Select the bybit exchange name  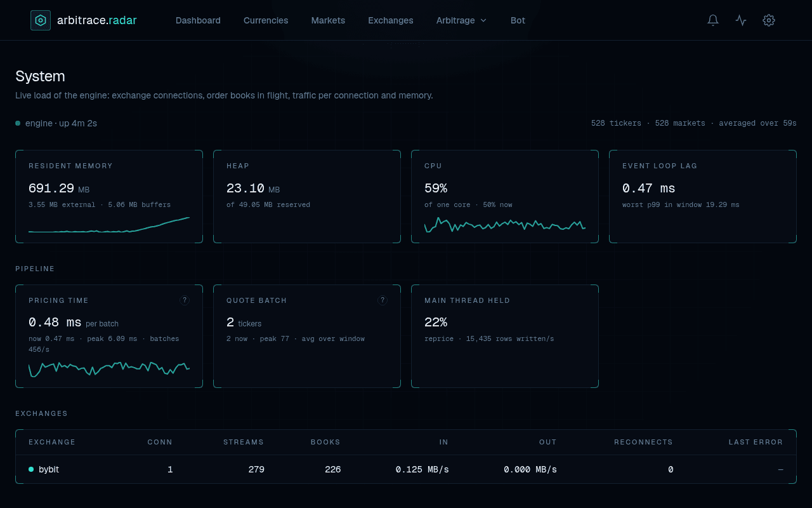pos(49,469)
